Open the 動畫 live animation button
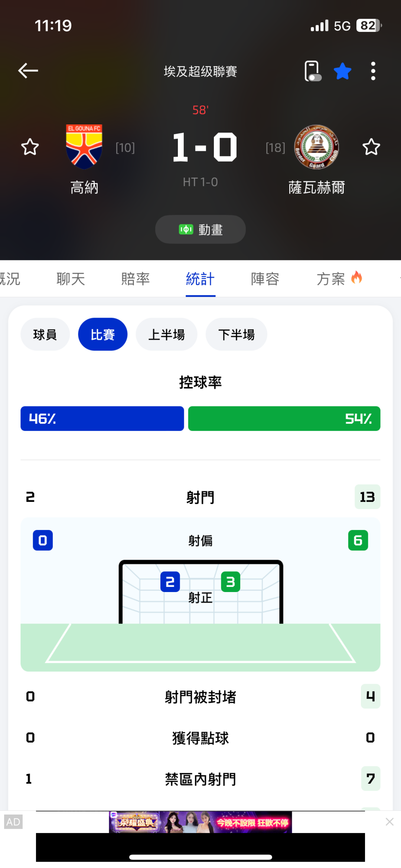The height and width of the screenshot is (868, 401). click(x=200, y=230)
